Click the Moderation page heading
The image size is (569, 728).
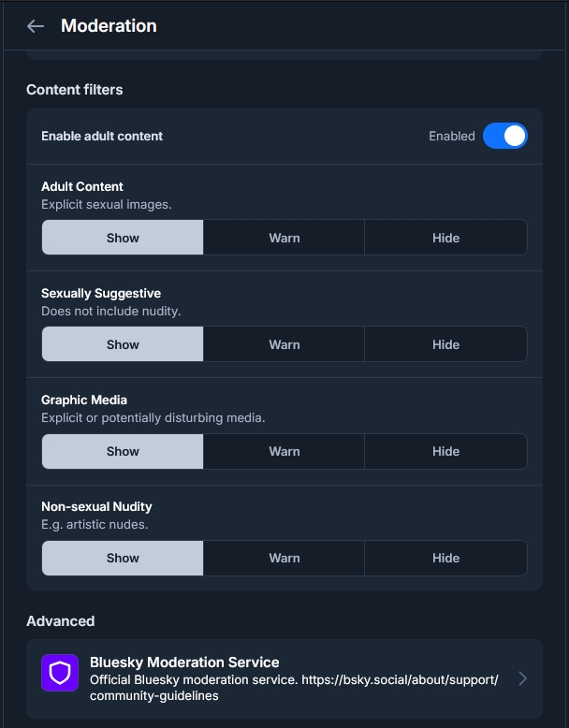109,26
